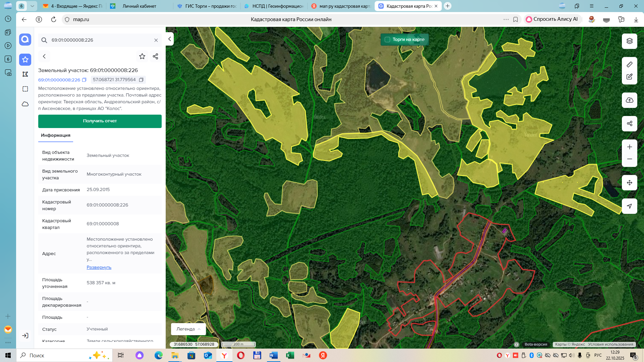
Task: Select the ruler measurement tool
Action: [629, 64]
